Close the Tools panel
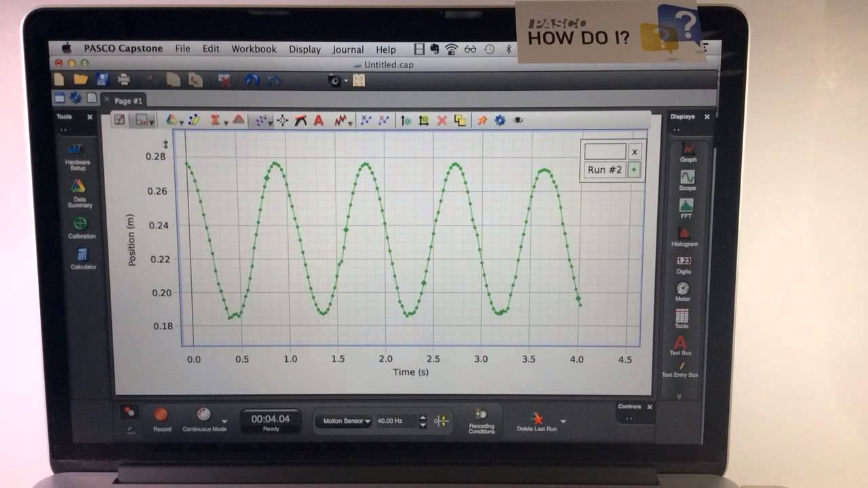Viewport: 868px width, 488px height. coord(90,117)
